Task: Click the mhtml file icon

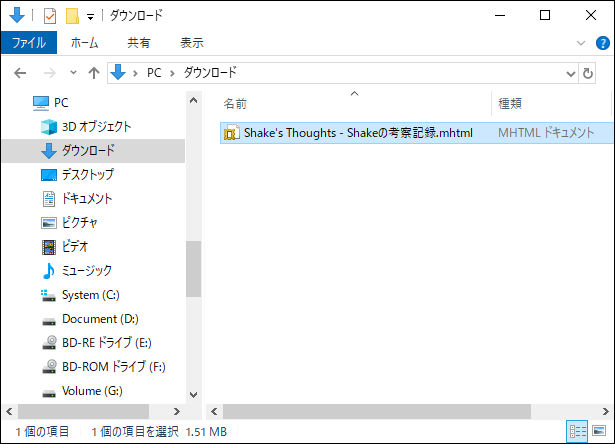Action: pyautogui.click(x=231, y=133)
